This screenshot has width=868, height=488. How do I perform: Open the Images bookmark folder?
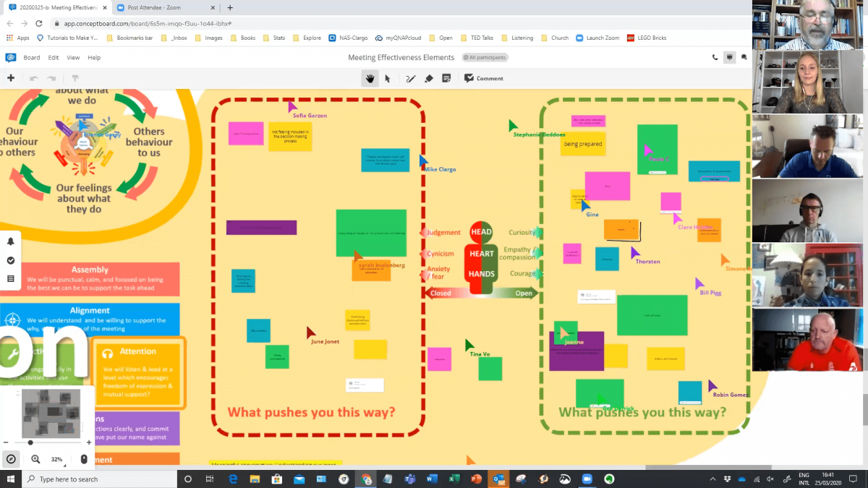pos(208,38)
